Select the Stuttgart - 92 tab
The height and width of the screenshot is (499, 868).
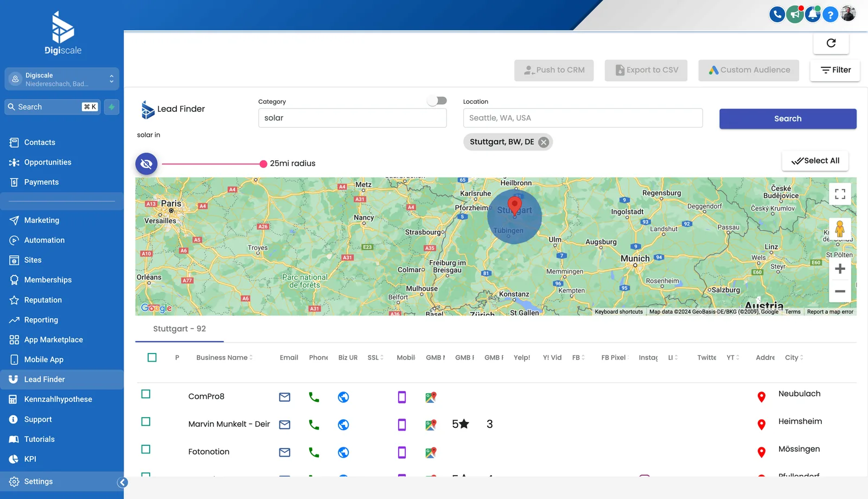tap(180, 329)
